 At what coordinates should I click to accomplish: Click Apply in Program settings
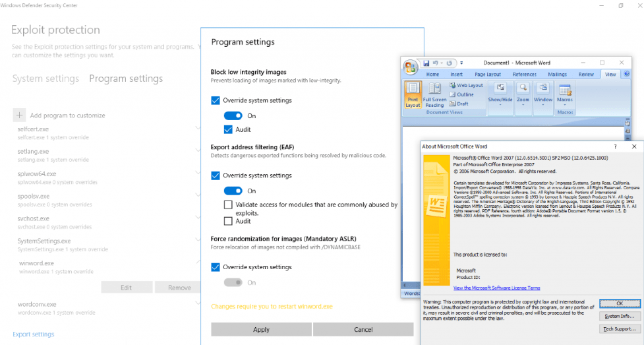(x=261, y=329)
